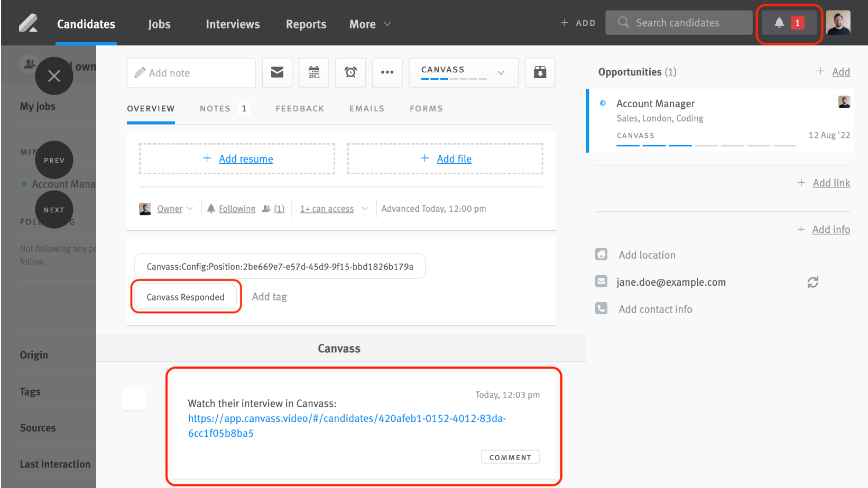Click the jane.doe@example.com email
This screenshot has height=488, width=868.
pyautogui.click(x=671, y=282)
